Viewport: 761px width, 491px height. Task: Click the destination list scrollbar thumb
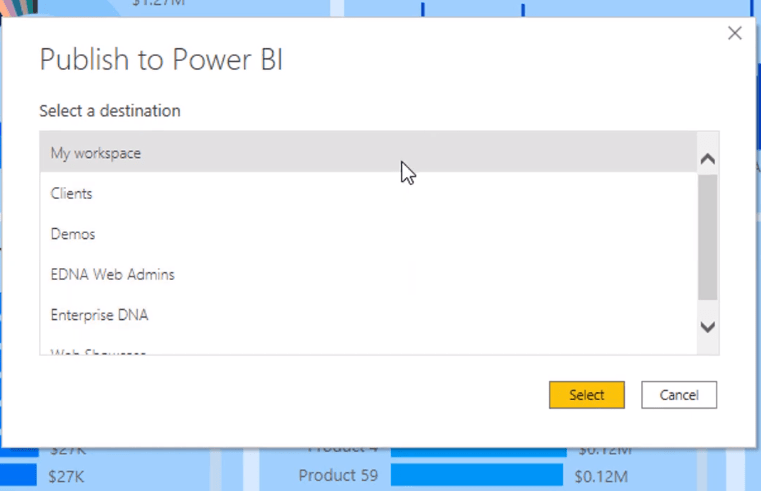[x=708, y=237]
